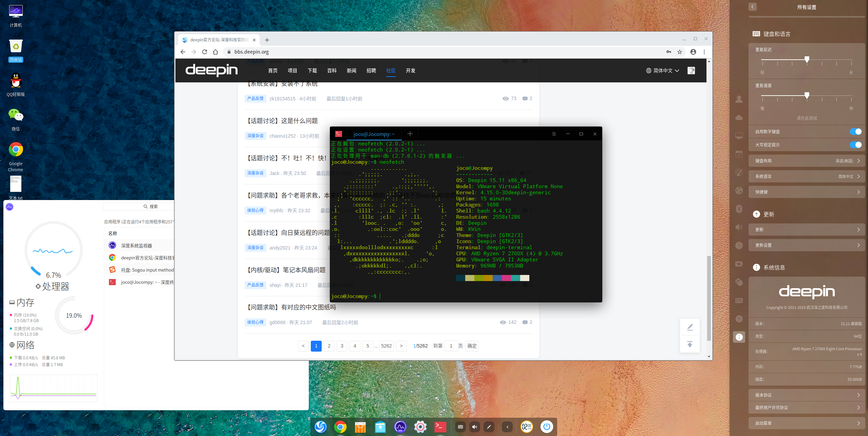Toggle 启用数字键盘 switch
The width and height of the screenshot is (868, 436).
click(x=855, y=132)
